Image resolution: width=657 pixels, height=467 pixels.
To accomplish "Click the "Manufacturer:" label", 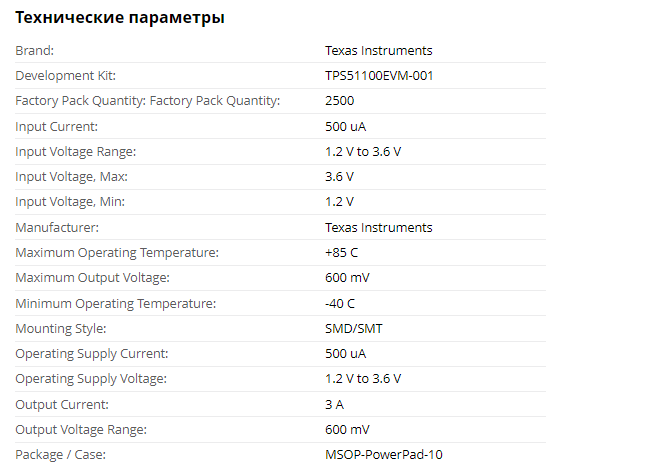I will pyautogui.click(x=57, y=228).
